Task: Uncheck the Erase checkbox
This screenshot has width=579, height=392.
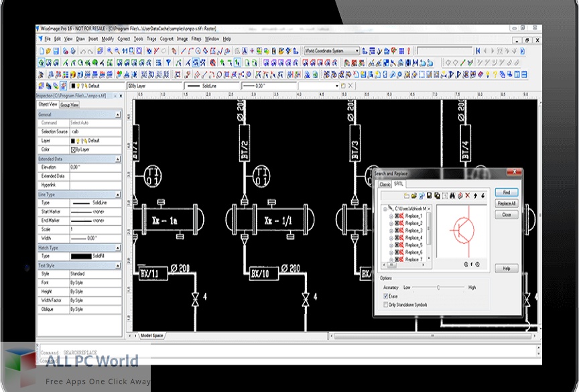Action: pos(386,296)
